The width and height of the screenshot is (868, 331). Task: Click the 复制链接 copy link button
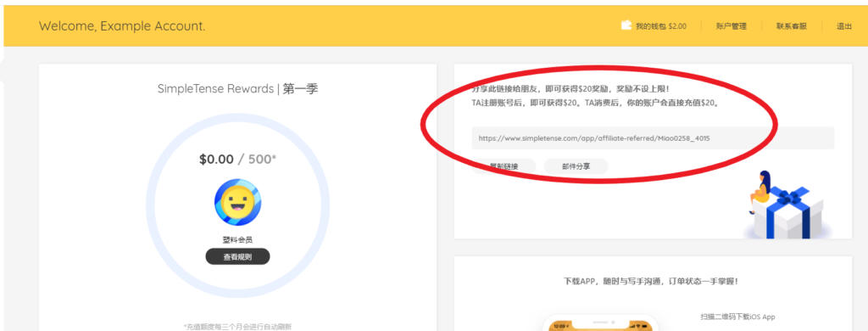tap(504, 166)
